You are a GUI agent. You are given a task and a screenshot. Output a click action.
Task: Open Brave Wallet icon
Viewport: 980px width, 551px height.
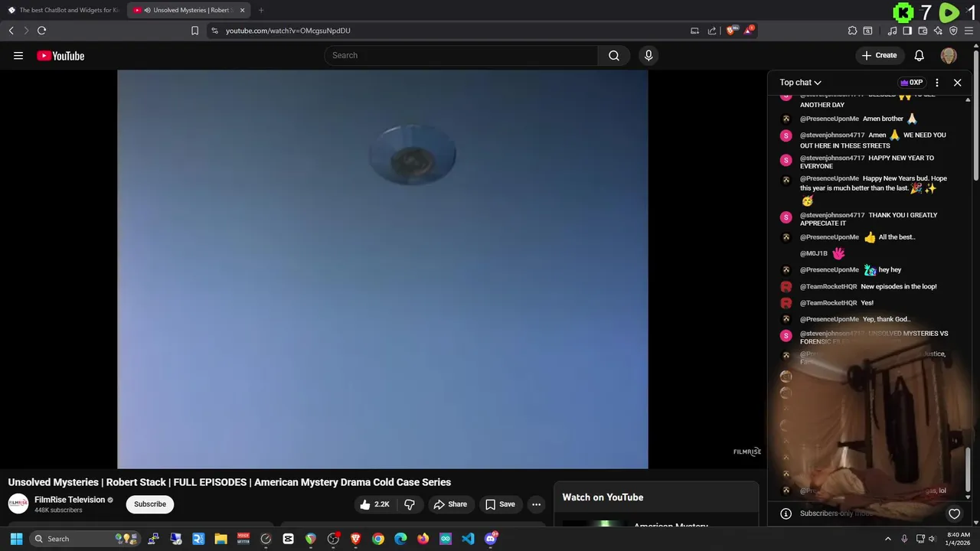923,31
